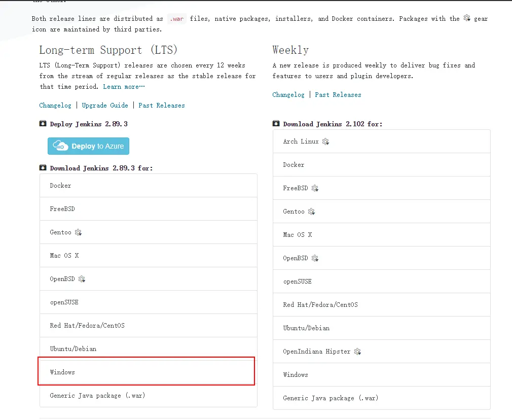Image resolution: width=512 pixels, height=420 pixels.
Task: Click the download icon beside Download Jenkins 2.102
Action: pyautogui.click(x=276, y=124)
